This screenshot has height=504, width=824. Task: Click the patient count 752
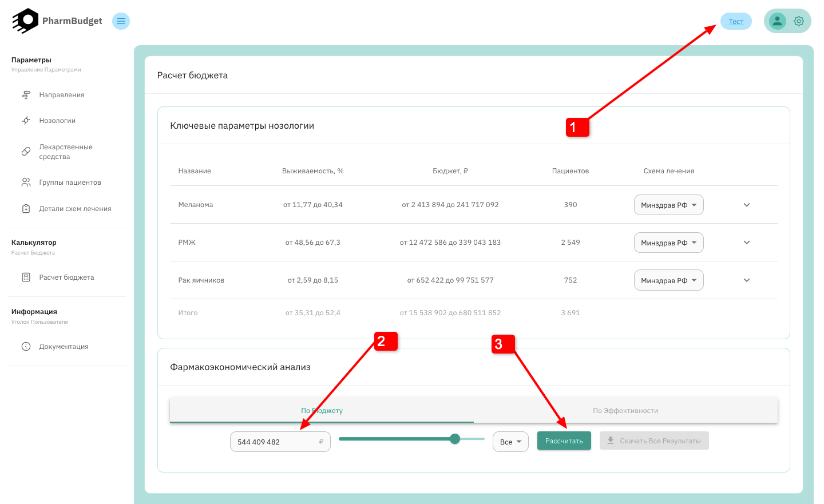point(571,280)
